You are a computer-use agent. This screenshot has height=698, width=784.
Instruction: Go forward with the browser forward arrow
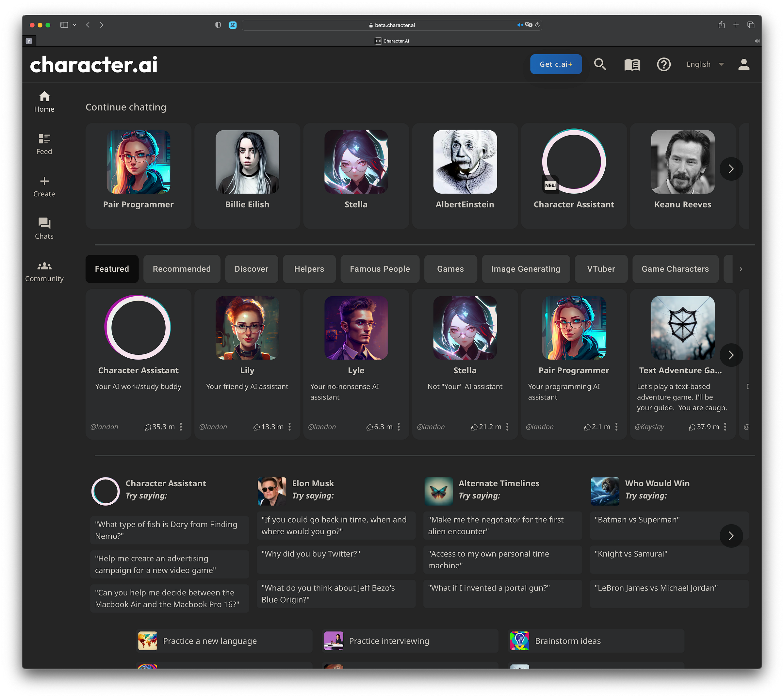coord(102,25)
